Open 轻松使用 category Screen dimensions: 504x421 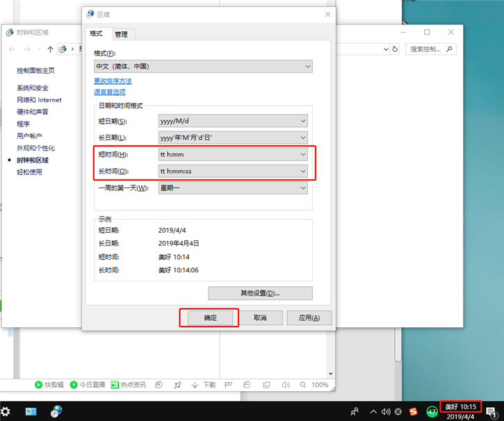[29, 172]
